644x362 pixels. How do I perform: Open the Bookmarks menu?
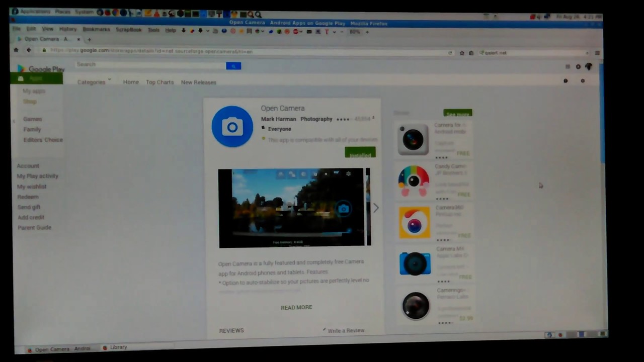pos(96,29)
